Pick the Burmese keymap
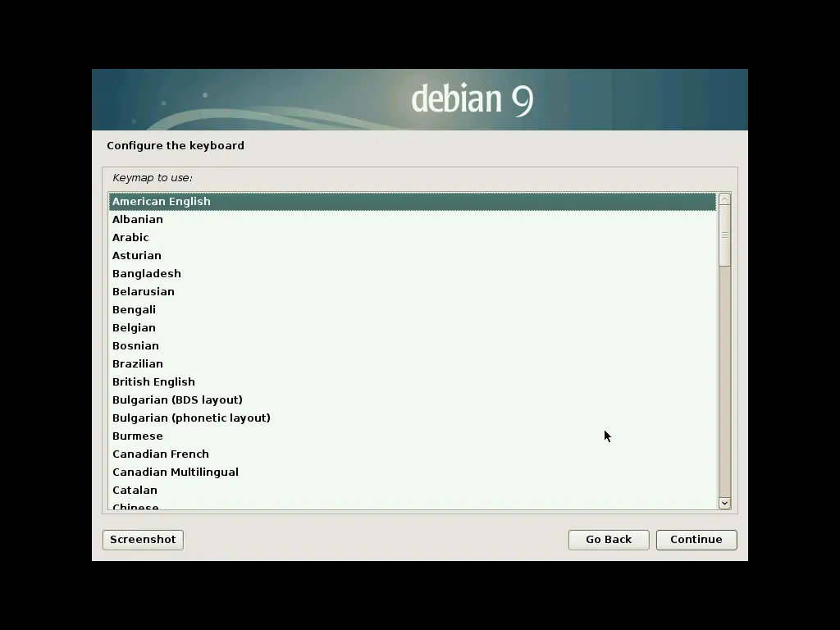 (412, 436)
